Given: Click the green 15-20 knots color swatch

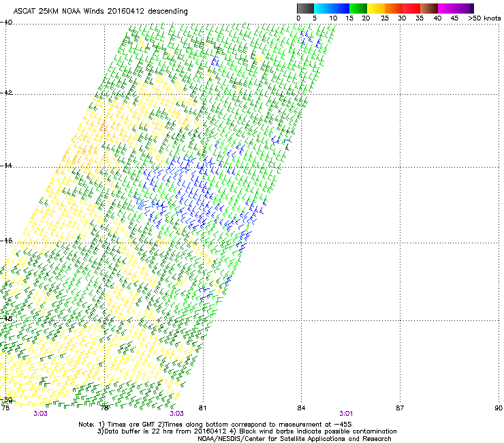Looking at the screenshot, I should click(x=358, y=8).
